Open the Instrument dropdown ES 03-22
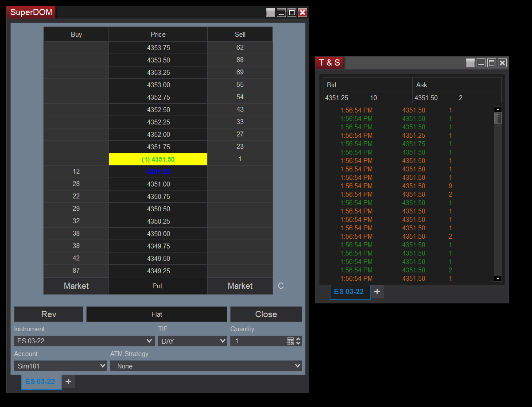532x407 pixels. (x=84, y=341)
